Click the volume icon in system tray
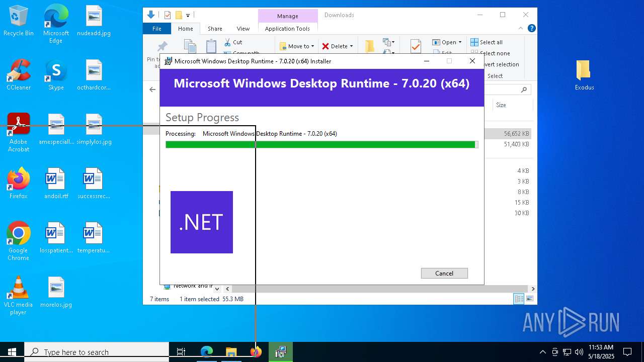644x362 pixels. coord(579,352)
